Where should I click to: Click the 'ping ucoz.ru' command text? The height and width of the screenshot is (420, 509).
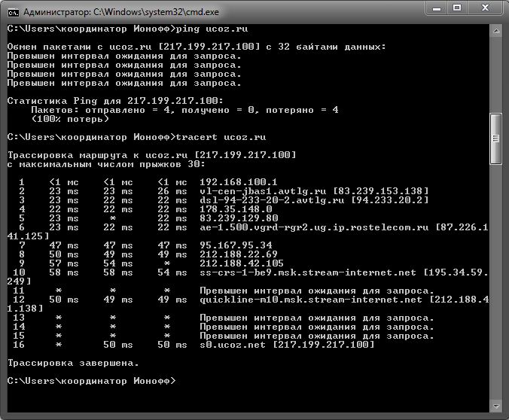[x=212, y=29]
